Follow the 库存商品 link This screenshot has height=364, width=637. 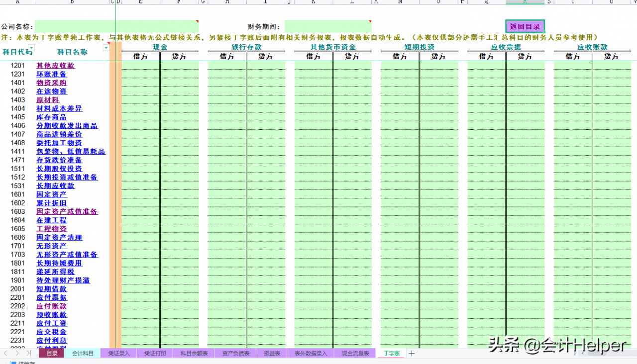click(51, 117)
